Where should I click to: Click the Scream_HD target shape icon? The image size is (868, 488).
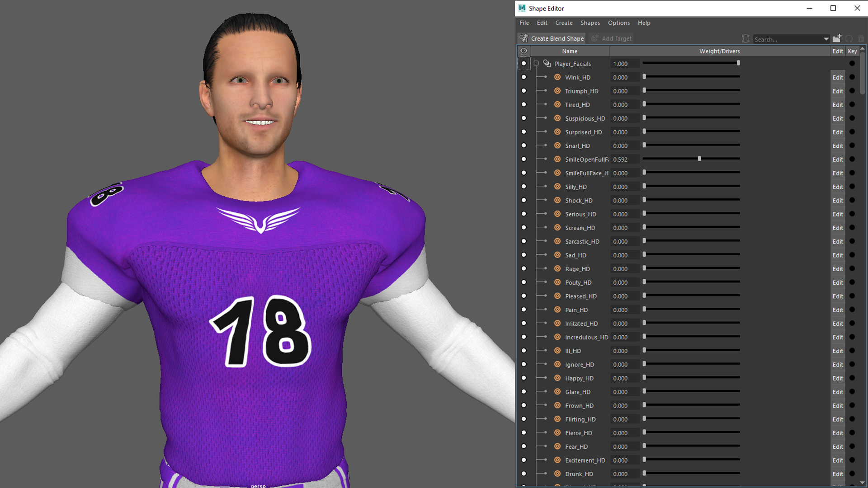pyautogui.click(x=557, y=228)
